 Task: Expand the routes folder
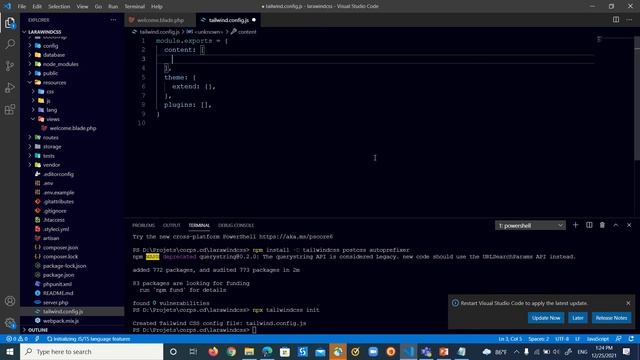tap(51, 138)
